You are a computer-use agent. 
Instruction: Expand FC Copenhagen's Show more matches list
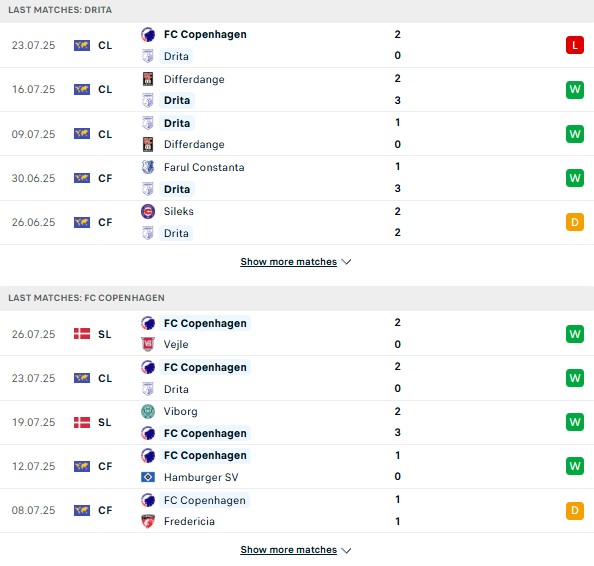(x=288, y=550)
